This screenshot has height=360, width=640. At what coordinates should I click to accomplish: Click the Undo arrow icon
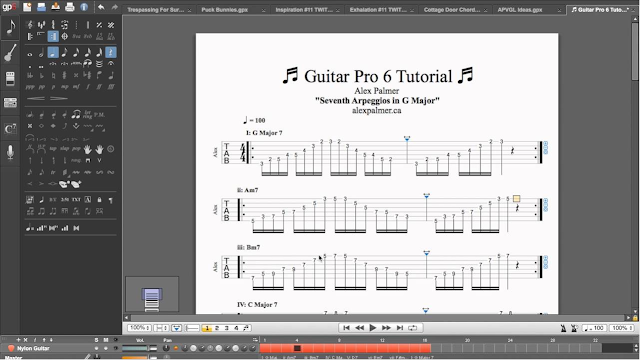point(101,7)
